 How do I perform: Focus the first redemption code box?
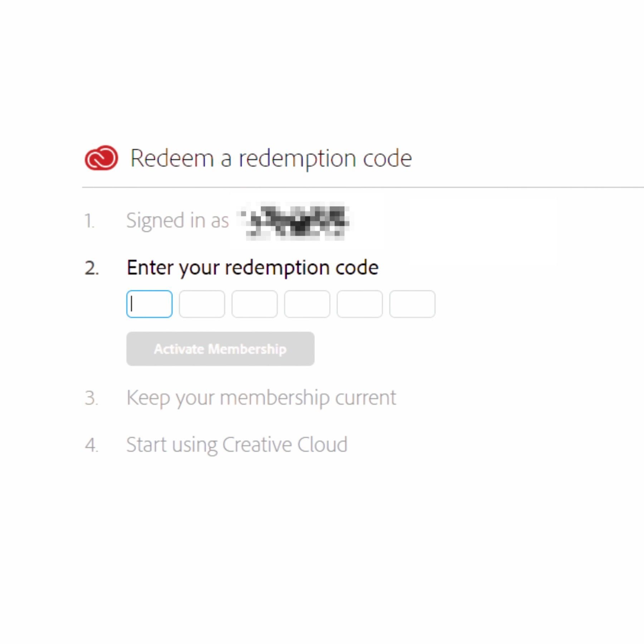point(149,304)
